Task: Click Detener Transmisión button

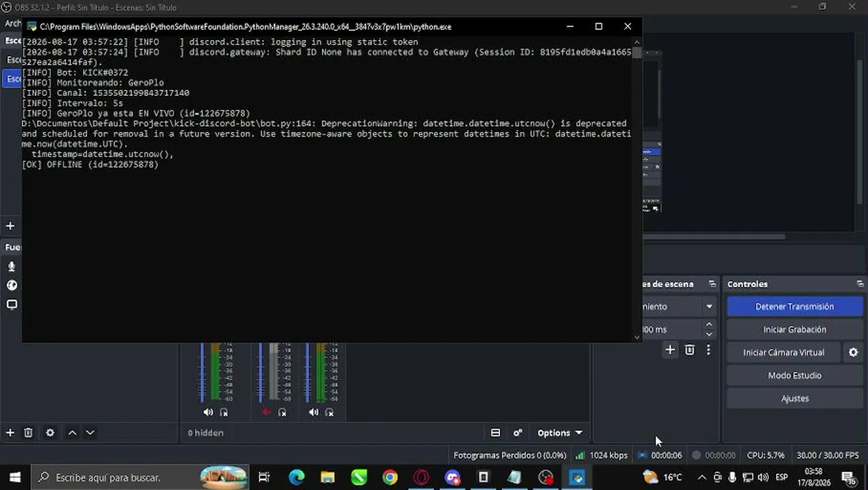Action: coord(795,306)
